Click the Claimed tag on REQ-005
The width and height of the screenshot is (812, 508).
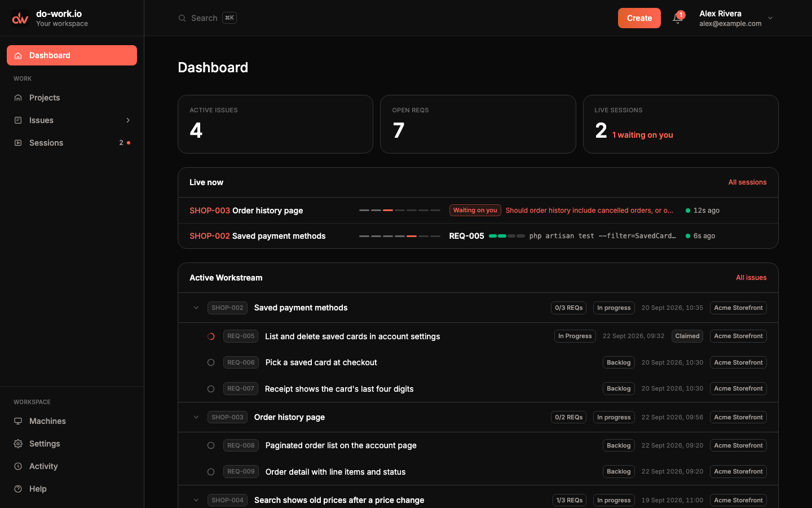(x=687, y=336)
